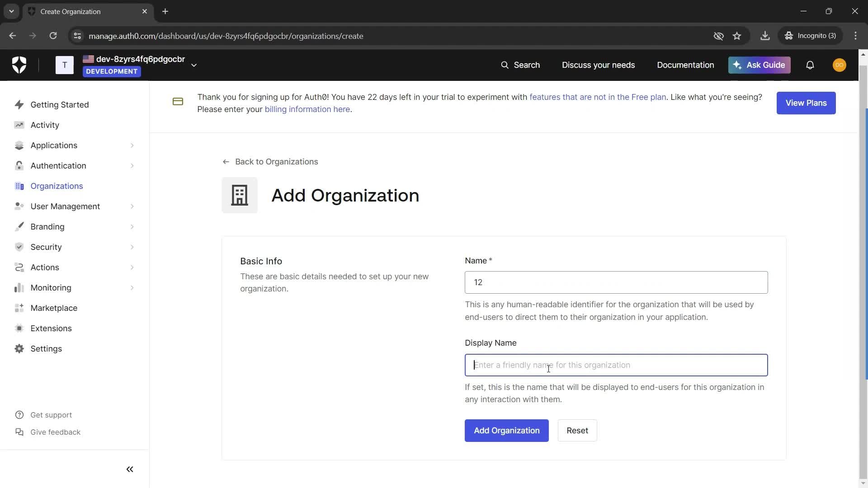Click the Getting Started lightning icon
Screen dimensions: 868x488
pyautogui.click(x=19, y=105)
